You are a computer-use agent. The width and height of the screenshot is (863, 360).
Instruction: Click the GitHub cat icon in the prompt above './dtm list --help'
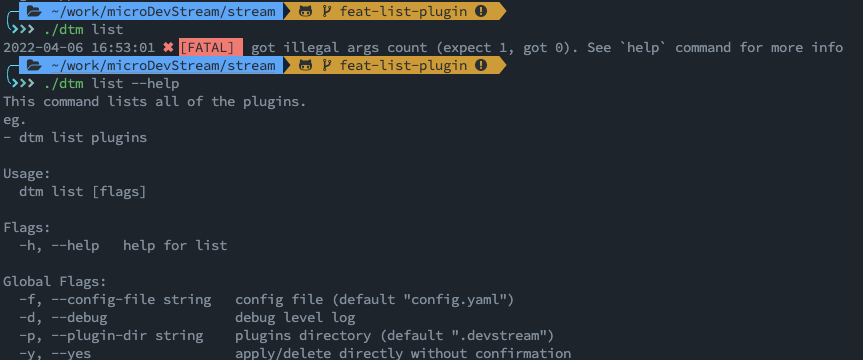pos(305,66)
